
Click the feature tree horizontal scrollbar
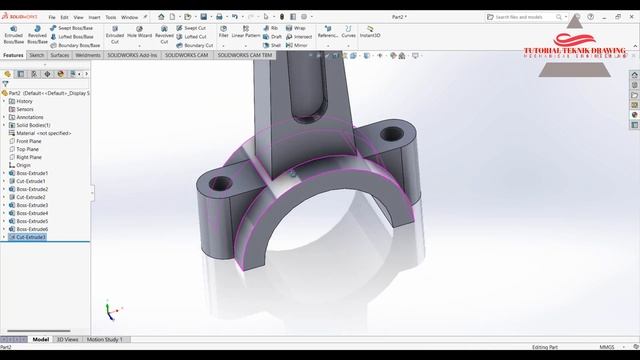39,331
